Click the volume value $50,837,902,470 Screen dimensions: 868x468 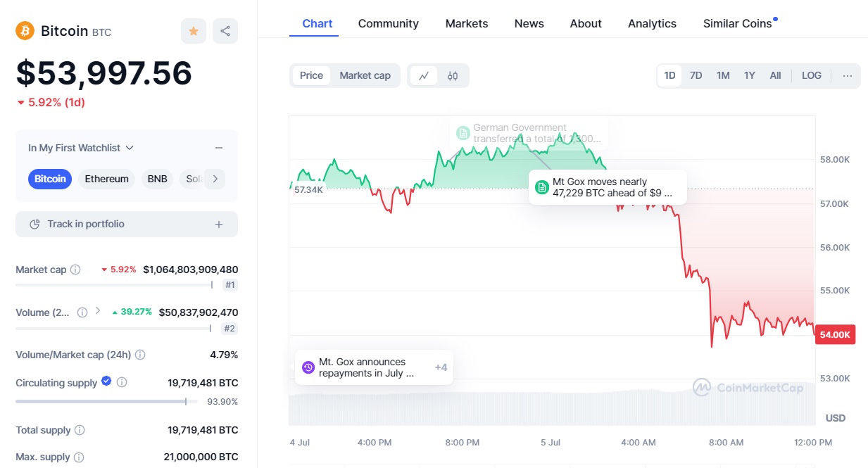click(x=199, y=312)
